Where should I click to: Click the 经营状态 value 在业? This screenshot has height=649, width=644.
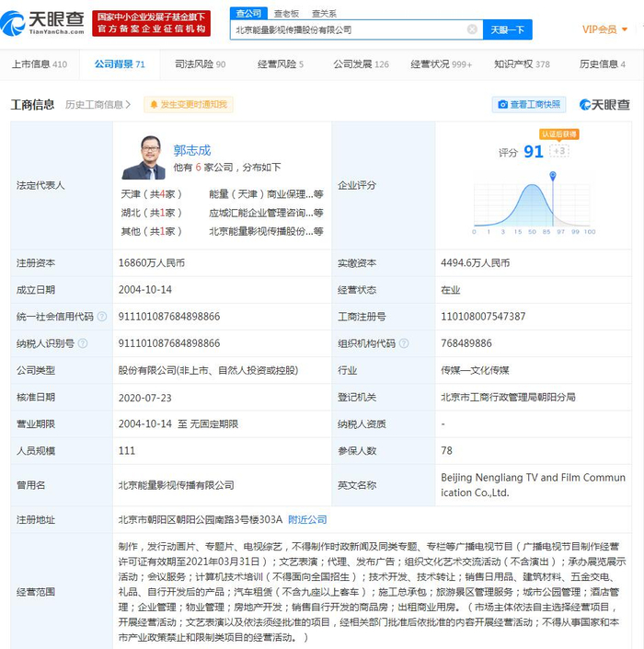pos(450,290)
